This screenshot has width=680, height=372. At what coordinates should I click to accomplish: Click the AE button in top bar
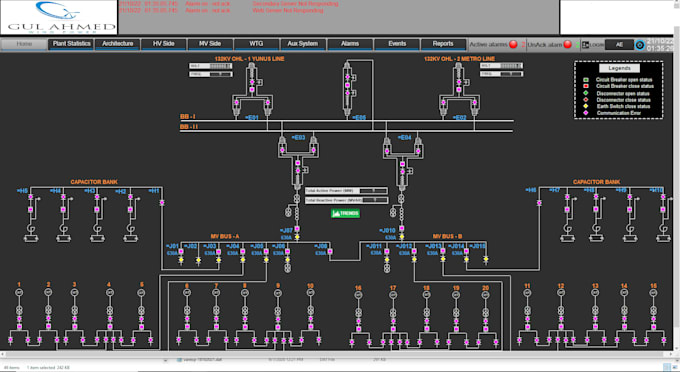pos(619,45)
